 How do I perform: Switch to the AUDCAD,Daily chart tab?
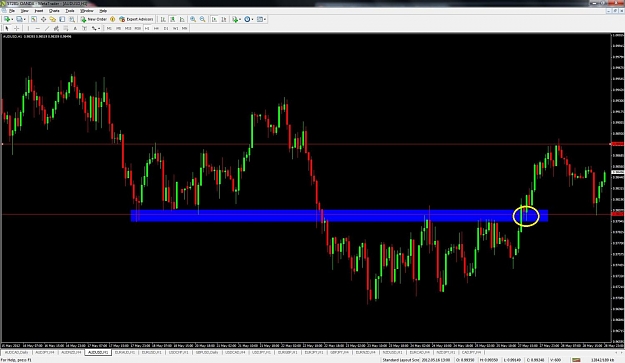pyautogui.click(x=16, y=353)
